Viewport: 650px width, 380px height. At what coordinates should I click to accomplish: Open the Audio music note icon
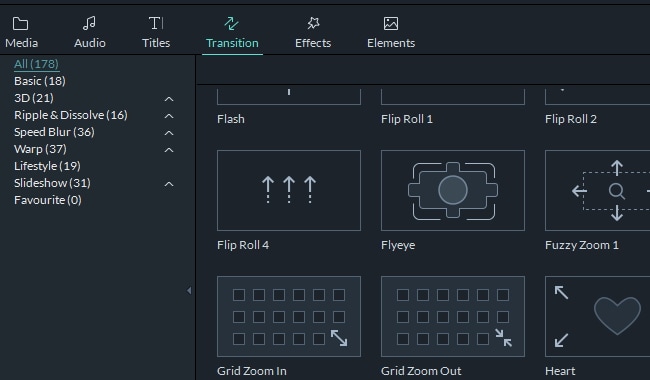coord(89,23)
